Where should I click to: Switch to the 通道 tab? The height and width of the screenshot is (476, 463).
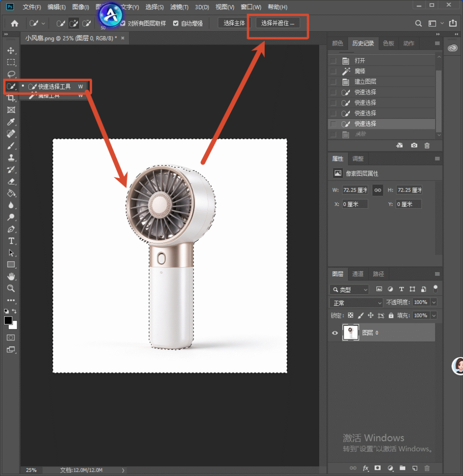click(x=357, y=274)
